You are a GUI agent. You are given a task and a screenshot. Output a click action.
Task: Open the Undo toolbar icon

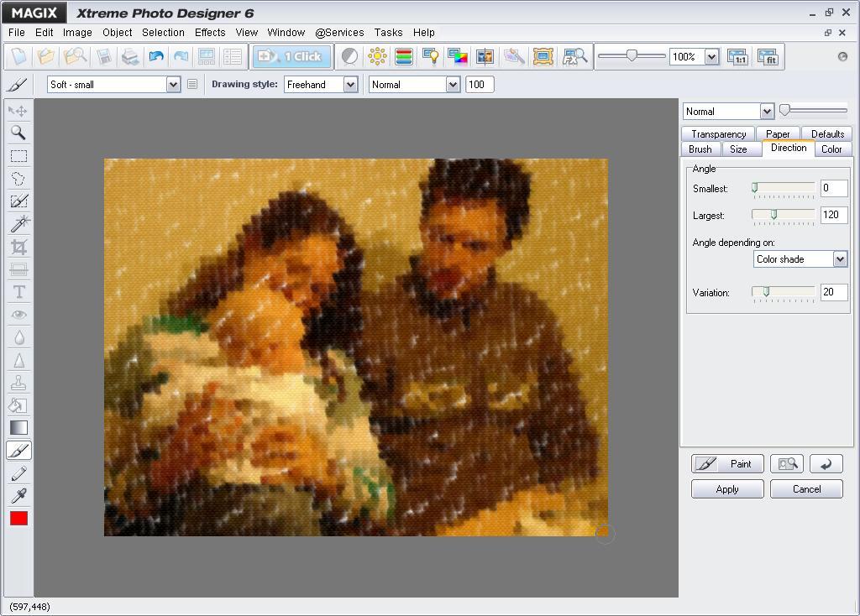click(x=159, y=56)
